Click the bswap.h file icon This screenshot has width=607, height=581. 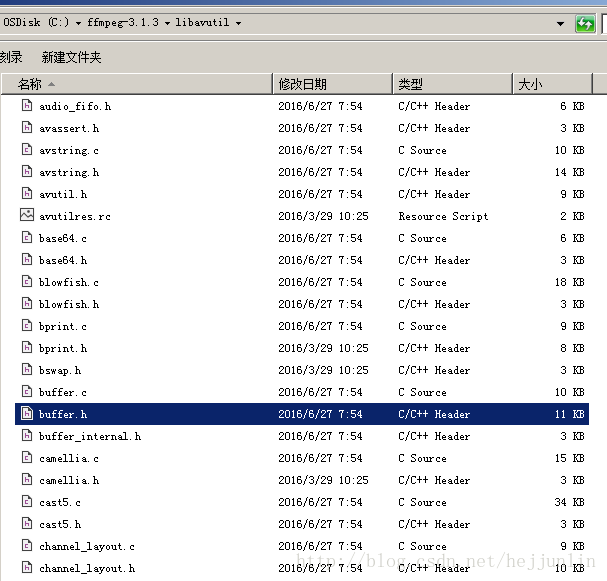pos(27,370)
